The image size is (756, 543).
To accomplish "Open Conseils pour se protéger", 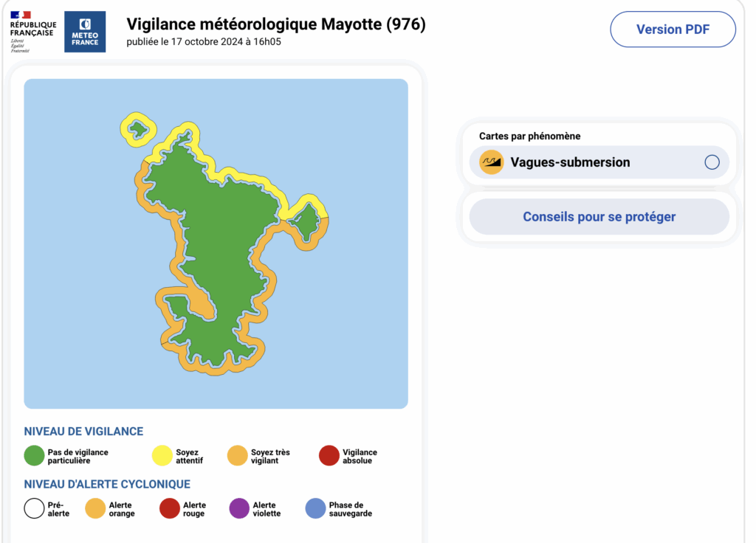I will [x=599, y=217].
